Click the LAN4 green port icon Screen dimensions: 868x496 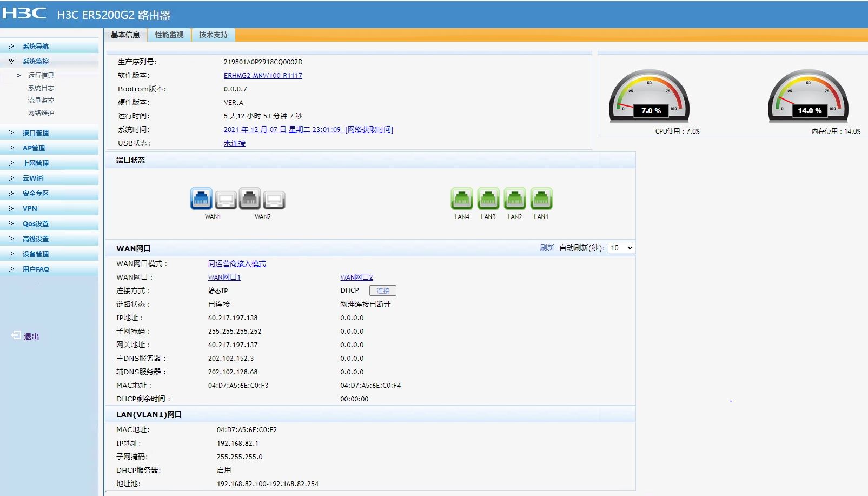[462, 199]
